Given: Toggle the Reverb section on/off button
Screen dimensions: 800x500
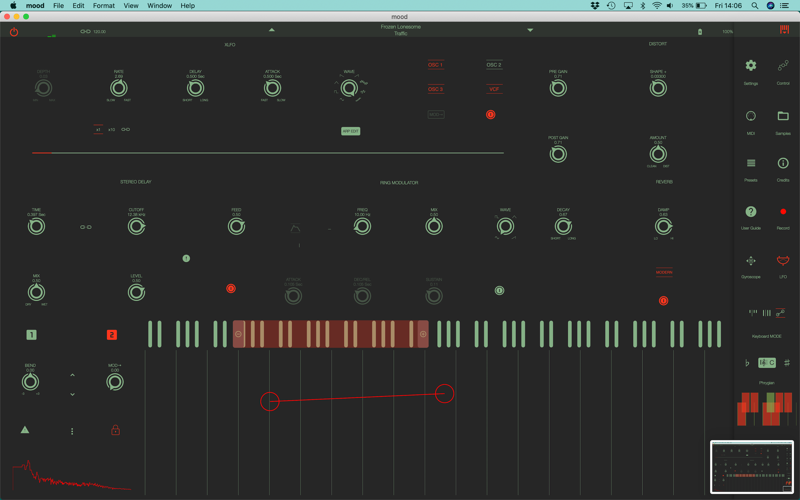Looking at the screenshot, I should (663, 301).
